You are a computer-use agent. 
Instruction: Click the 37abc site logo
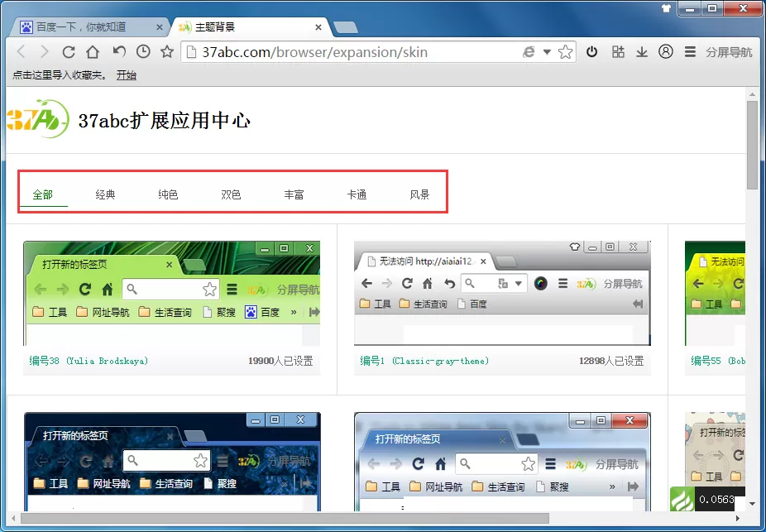pos(37,118)
